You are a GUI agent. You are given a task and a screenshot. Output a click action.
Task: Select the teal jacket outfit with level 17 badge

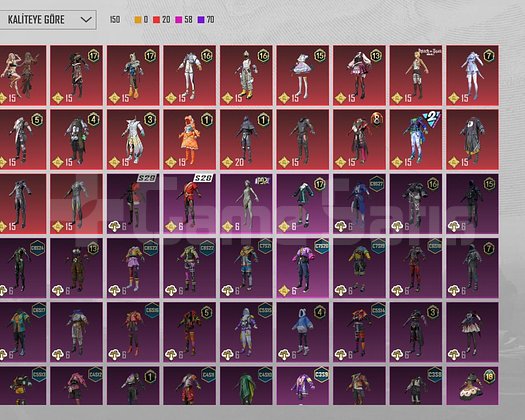pos(303,204)
